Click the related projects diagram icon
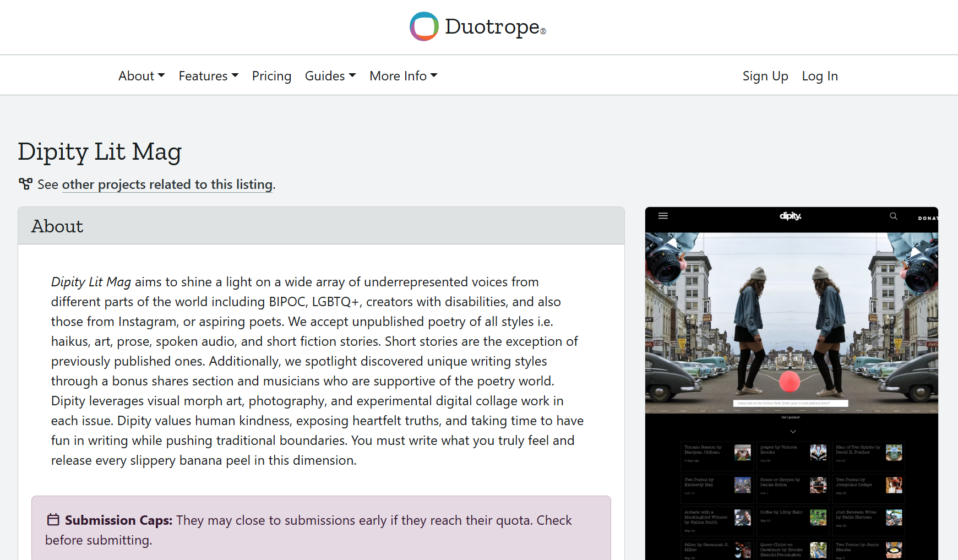The height and width of the screenshot is (560, 958). pyautogui.click(x=25, y=184)
